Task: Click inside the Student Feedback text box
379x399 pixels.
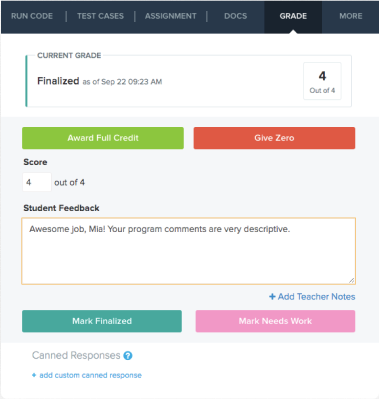Action: (x=189, y=251)
